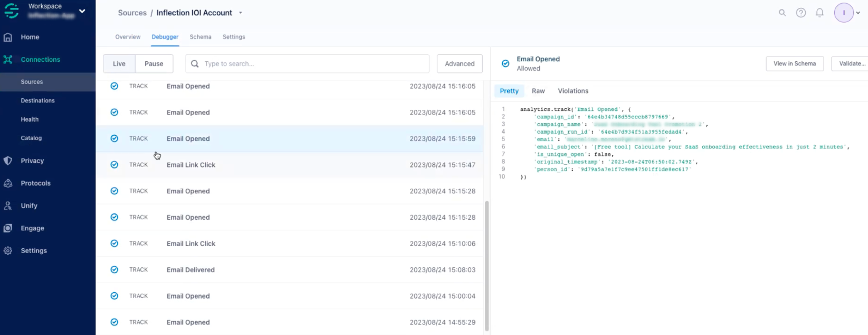Click the original_timestamp line in code
Image resolution: width=868 pixels, height=335 pixels.
(x=616, y=162)
